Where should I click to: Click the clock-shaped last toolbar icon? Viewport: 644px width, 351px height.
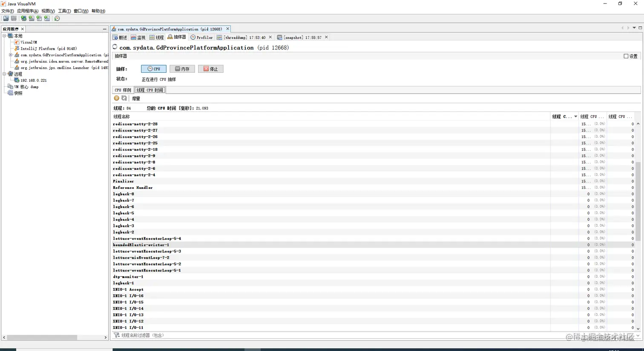pyautogui.click(x=57, y=18)
